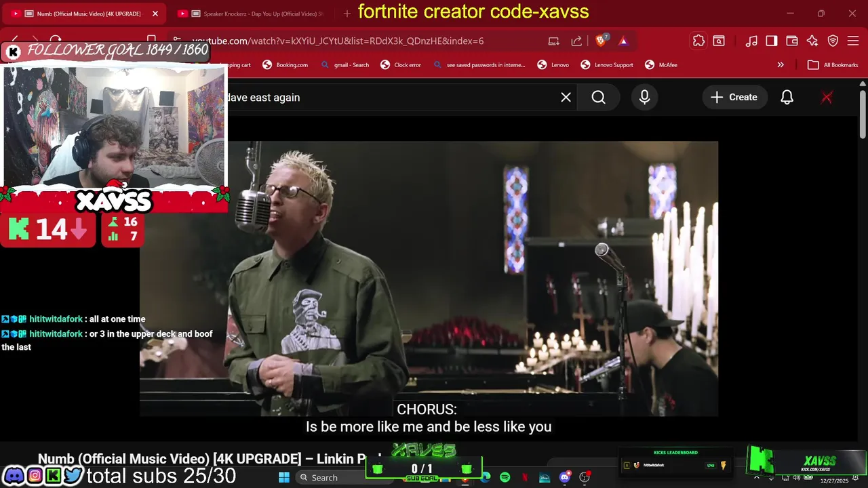Click the Brave Shields lion icon
This screenshot has height=488, width=868.
(x=601, y=41)
